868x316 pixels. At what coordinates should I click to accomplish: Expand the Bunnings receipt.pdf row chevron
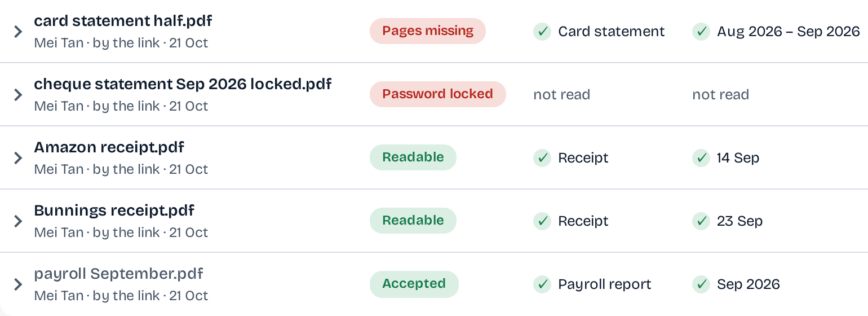click(18, 221)
